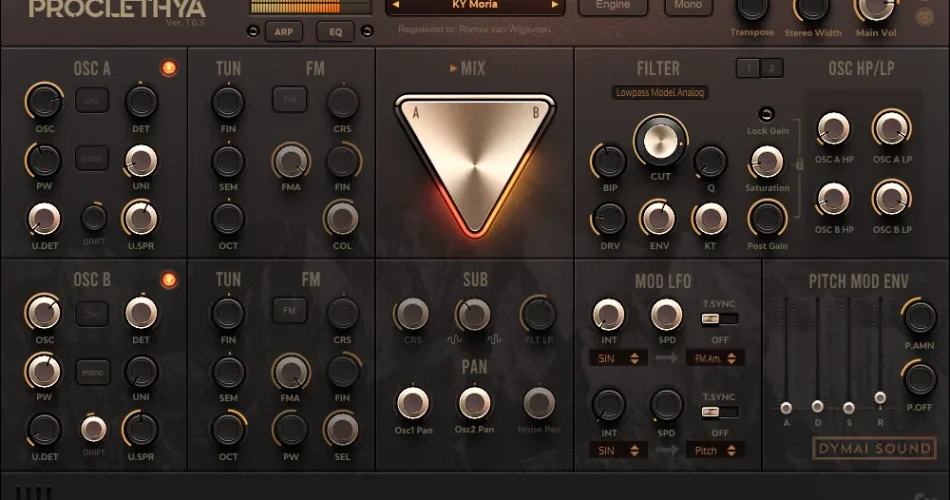The height and width of the screenshot is (500, 950).
Task: Click the Transpose knob
Action: pos(752,7)
